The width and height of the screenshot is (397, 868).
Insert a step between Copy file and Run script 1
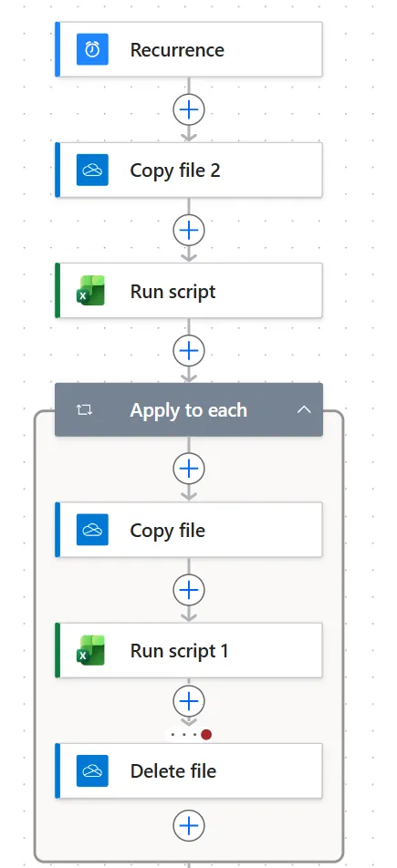[189, 590]
